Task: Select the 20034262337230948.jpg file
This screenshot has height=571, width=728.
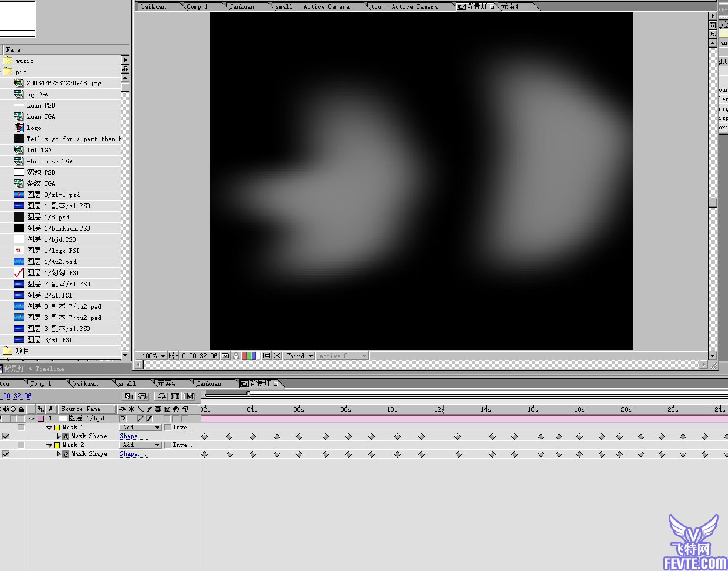Action: coord(64,83)
